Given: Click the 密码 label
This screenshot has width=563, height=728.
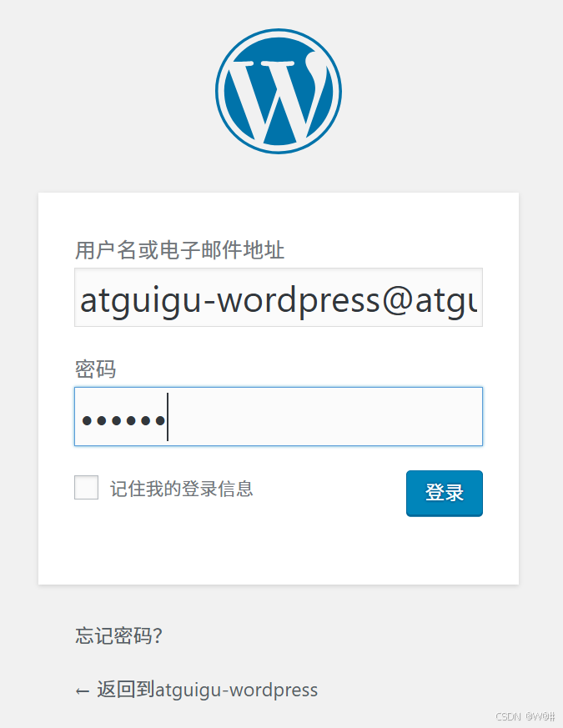Looking at the screenshot, I should pyautogui.click(x=95, y=369).
